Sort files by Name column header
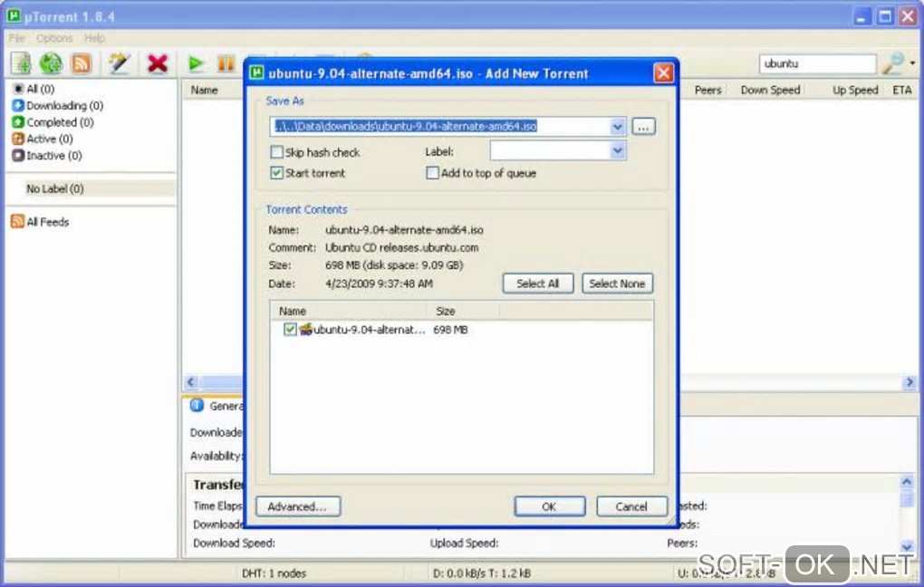Viewport: 924px width, 587px height. click(348, 312)
